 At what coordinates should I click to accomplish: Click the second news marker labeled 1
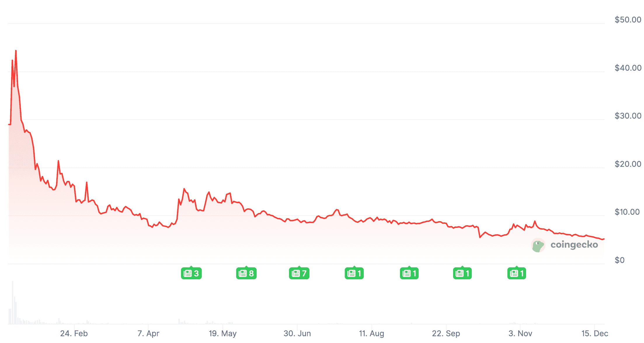[409, 273]
